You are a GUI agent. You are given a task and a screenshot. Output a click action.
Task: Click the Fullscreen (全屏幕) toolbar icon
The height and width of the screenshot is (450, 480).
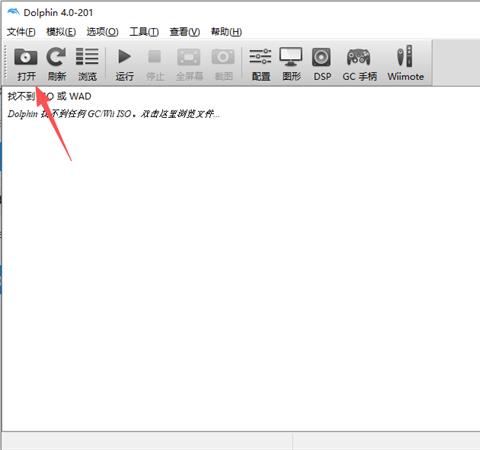pyautogui.click(x=189, y=57)
